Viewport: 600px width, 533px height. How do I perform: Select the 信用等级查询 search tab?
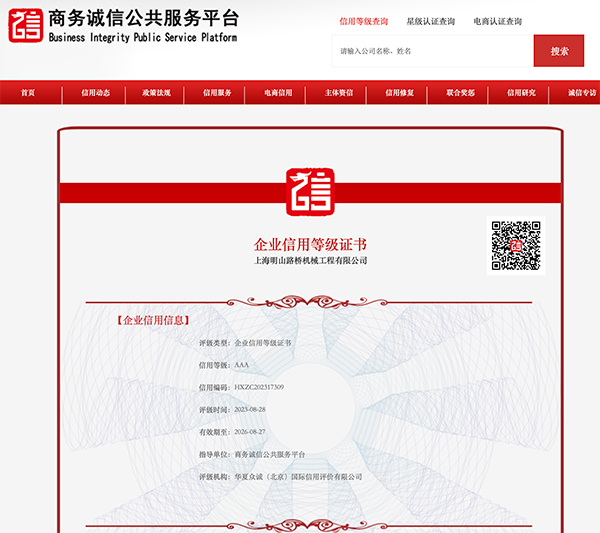point(363,21)
